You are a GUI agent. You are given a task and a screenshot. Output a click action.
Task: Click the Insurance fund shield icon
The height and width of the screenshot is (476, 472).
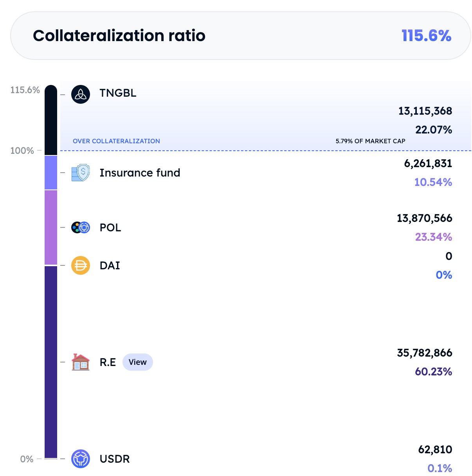pyautogui.click(x=80, y=173)
